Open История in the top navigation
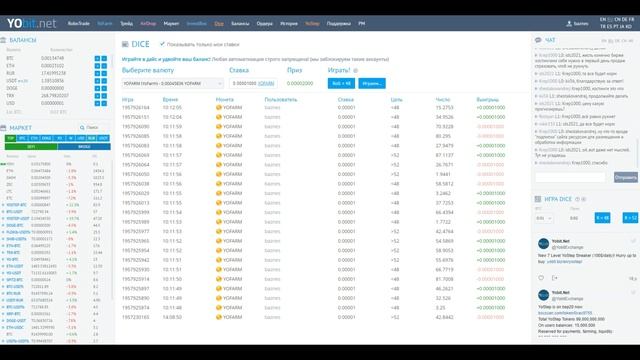 pos(289,24)
